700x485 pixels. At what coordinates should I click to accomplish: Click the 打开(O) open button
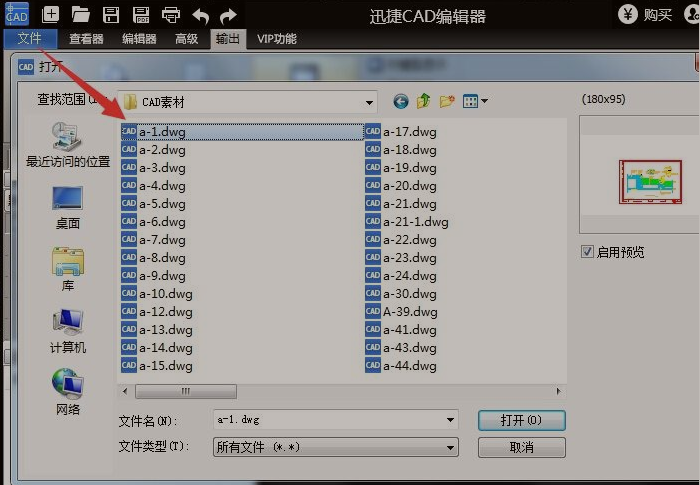pos(521,420)
